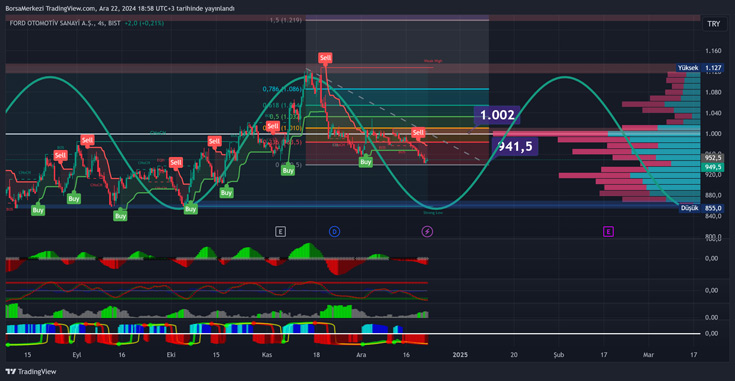Screen dimensions: 735x381
Task: Click the Kas month label on time axis
Action: [x=267, y=355]
